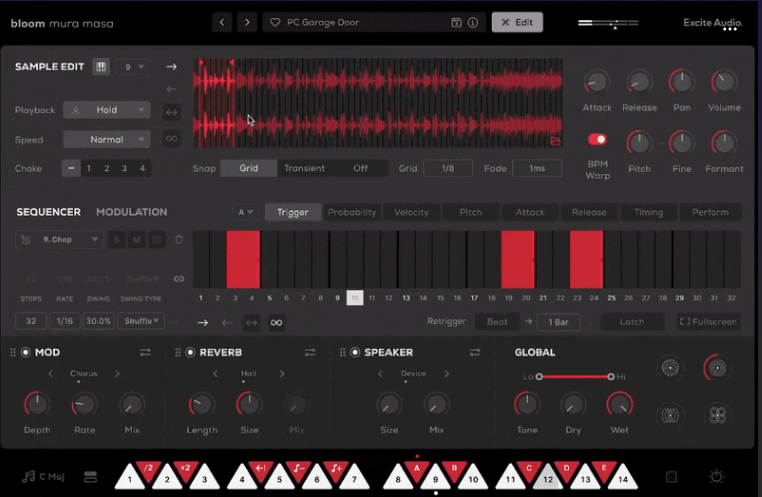The width and height of the screenshot is (762, 497).
Task: Click the Fade 1ms value field
Action: point(537,168)
